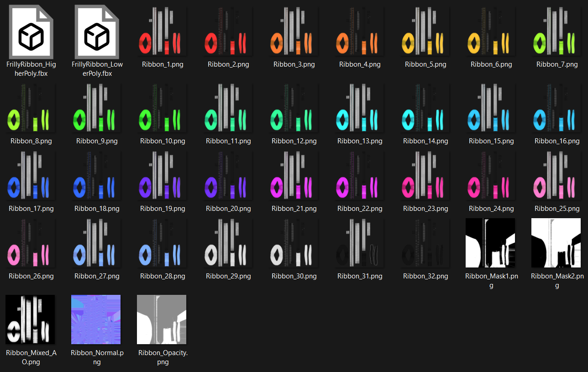Viewport: 588px width, 372px height.
Task: Select the purple Ribbon_Normal.png map
Action: click(96, 320)
